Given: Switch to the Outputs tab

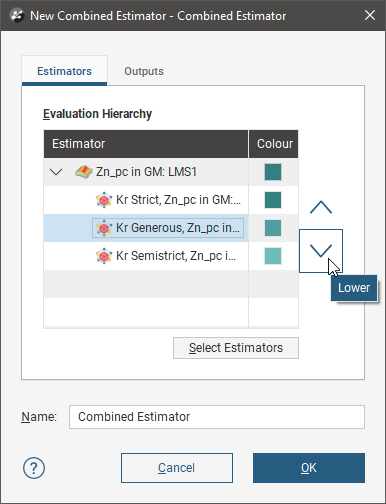Looking at the screenshot, I should 144,71.
